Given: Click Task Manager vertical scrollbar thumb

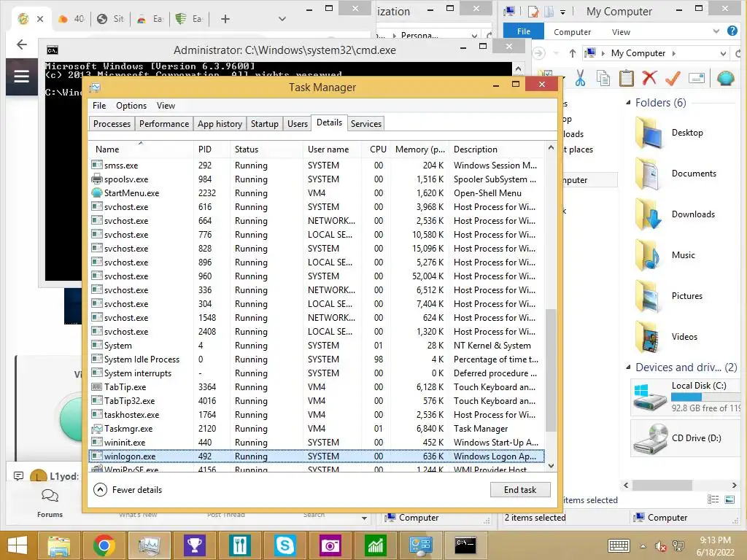Looking at the screenshot, I should click(551, 370).
